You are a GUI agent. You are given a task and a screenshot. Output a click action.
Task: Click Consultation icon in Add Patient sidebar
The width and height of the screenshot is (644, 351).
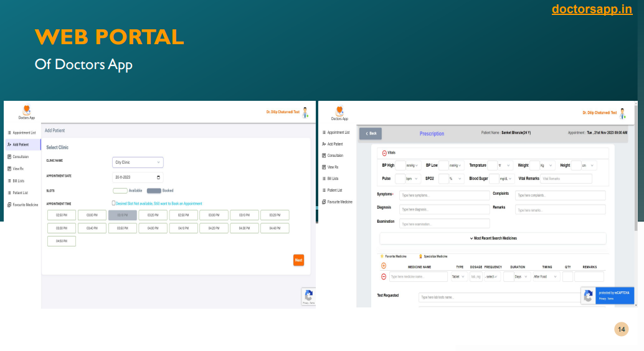9,156
